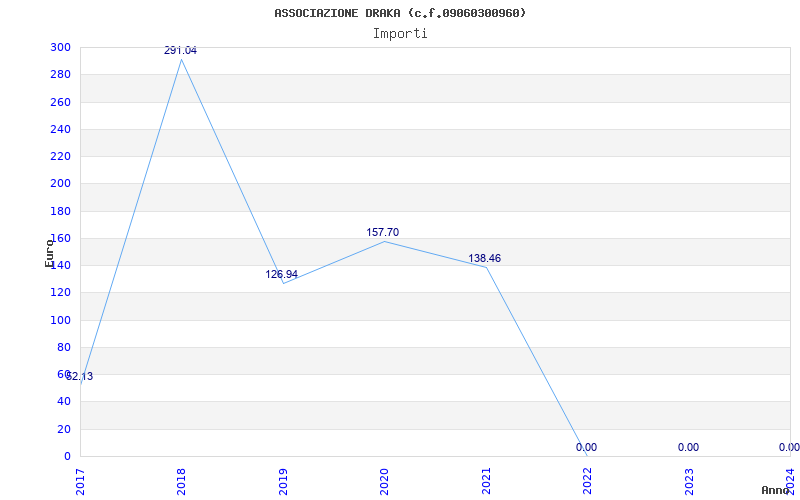
Task: Click the 180 y-axis tick
Action: pyautogui.click(x=60, y=211)
